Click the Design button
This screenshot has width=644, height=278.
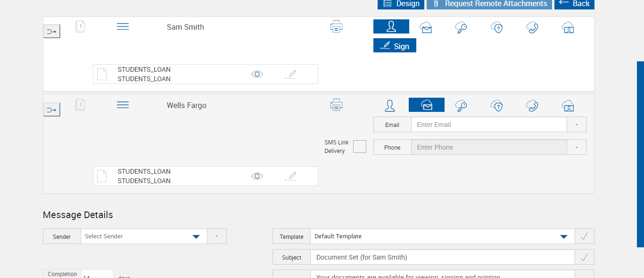pos(401,4)
